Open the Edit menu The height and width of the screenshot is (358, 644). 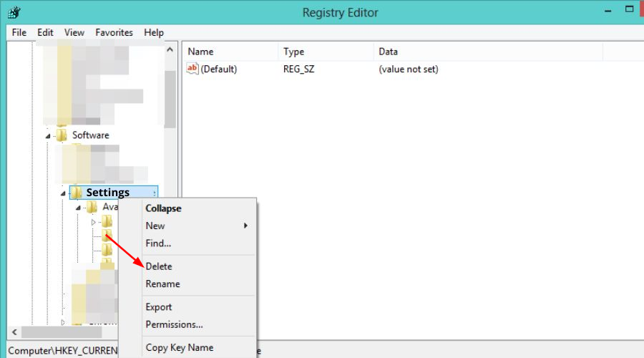coord(45,32)
